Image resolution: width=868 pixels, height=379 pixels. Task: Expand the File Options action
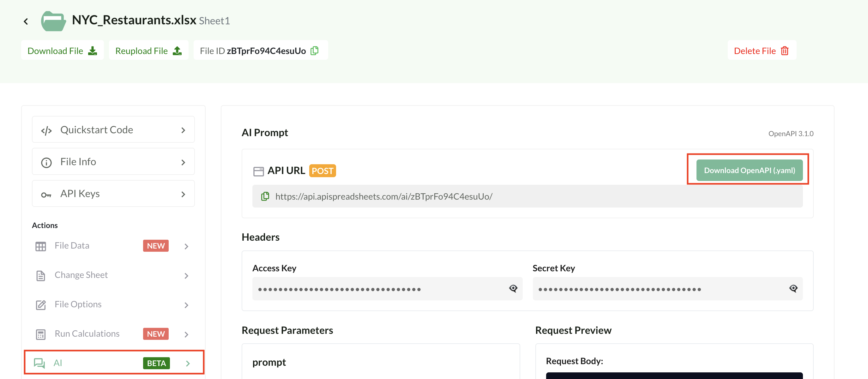[187, 305]
